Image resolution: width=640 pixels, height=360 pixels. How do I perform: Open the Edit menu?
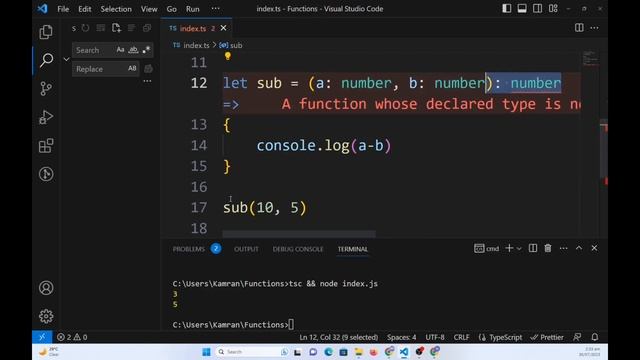pyautogui.click(x=84, y=9)
